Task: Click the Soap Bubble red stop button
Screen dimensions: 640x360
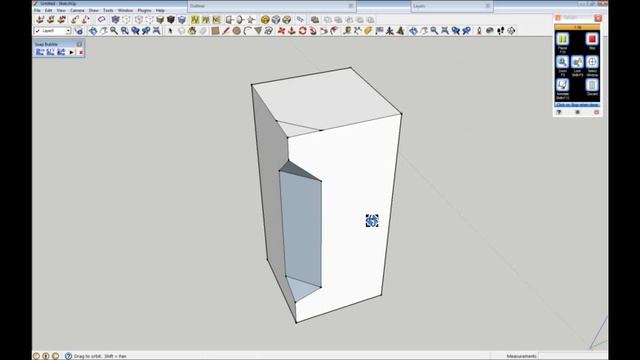Action: click(x=81, y=52)
